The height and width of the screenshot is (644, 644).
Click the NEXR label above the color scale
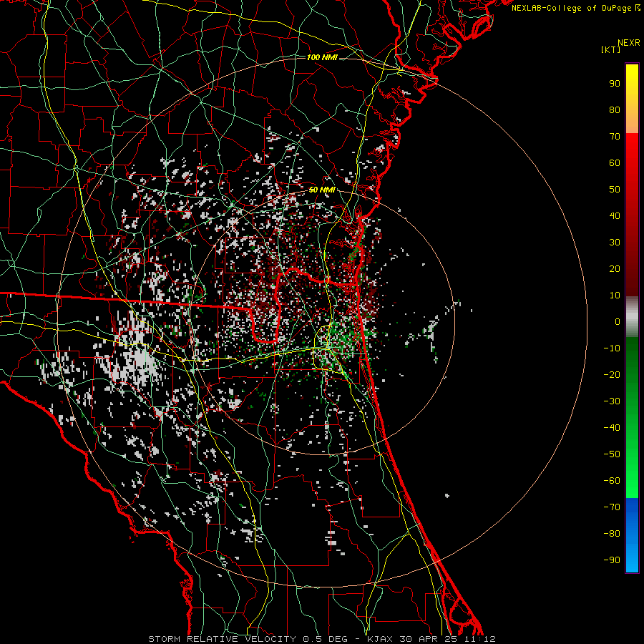pyautogui.click(x=628, y=43)
